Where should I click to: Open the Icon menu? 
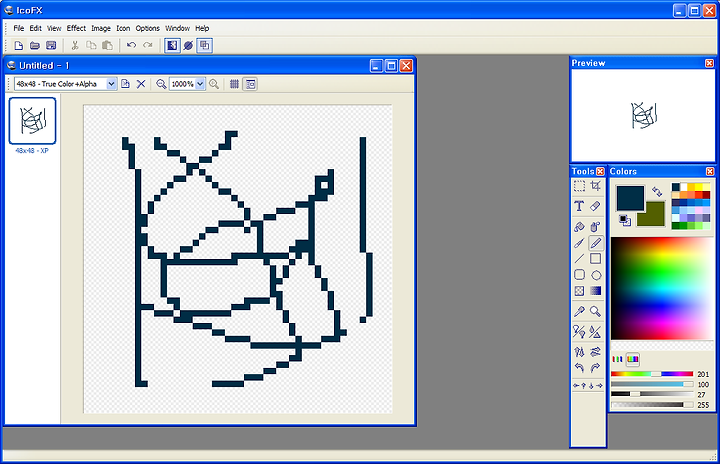[123, 28]
